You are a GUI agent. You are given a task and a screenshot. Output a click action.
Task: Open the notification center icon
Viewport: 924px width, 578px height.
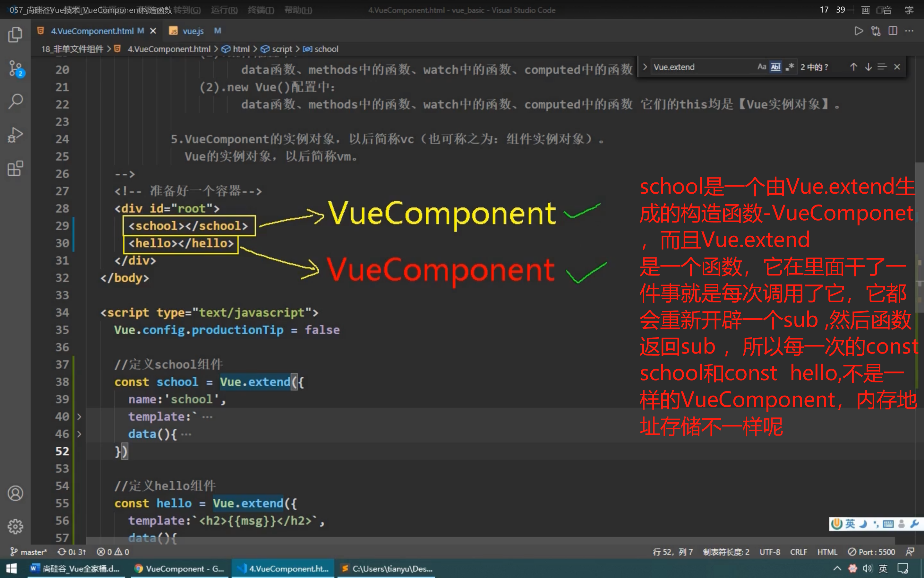[903, 568]
